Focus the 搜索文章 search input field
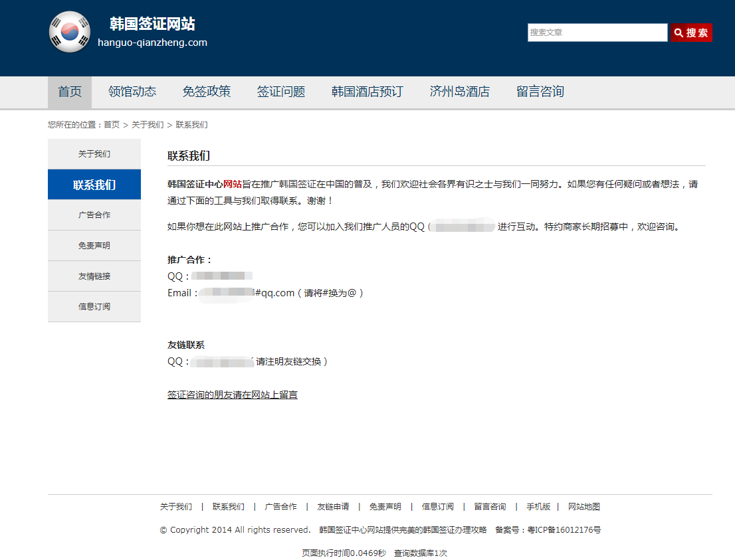This screenshot has width=735, height=560. click(597, 33)
